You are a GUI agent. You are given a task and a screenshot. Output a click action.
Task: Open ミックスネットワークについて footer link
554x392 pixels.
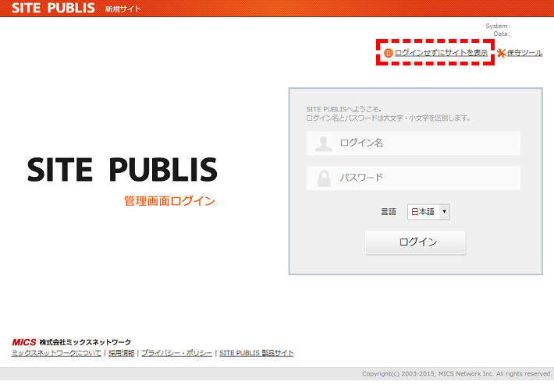coord(56,353)
